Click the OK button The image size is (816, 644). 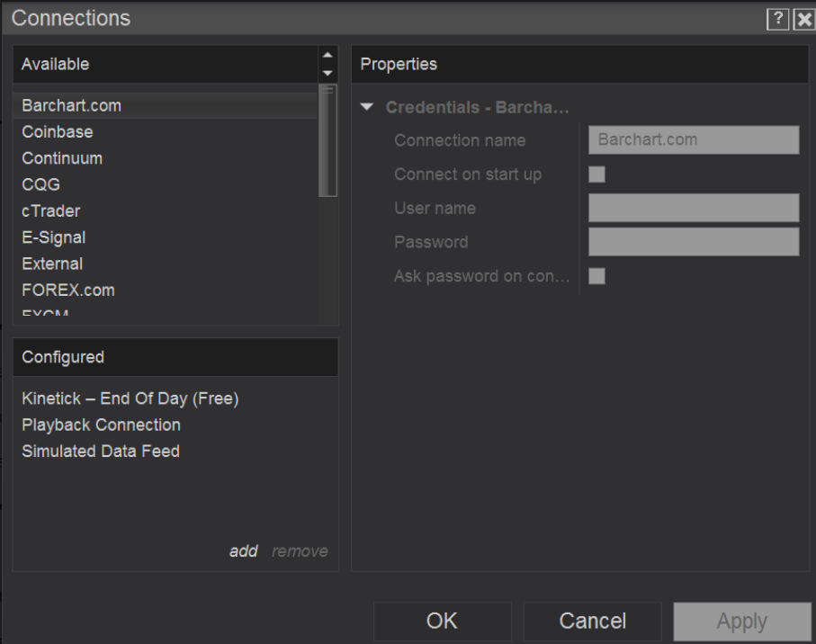point(443,622)
